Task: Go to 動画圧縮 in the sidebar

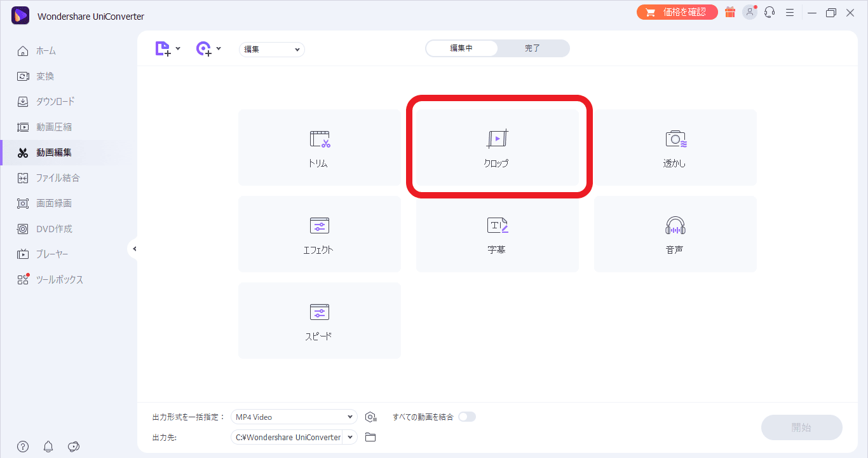Action: pyautogui.click(x=54, y=127)
